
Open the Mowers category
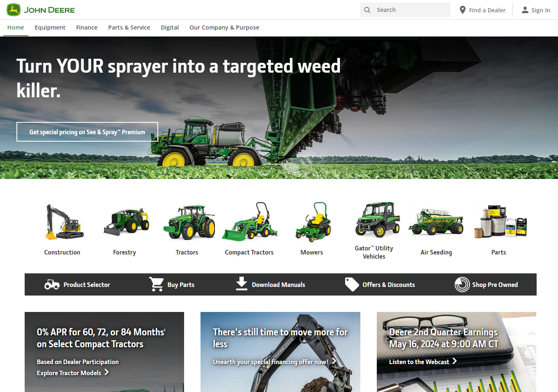[x=311, y=222]
